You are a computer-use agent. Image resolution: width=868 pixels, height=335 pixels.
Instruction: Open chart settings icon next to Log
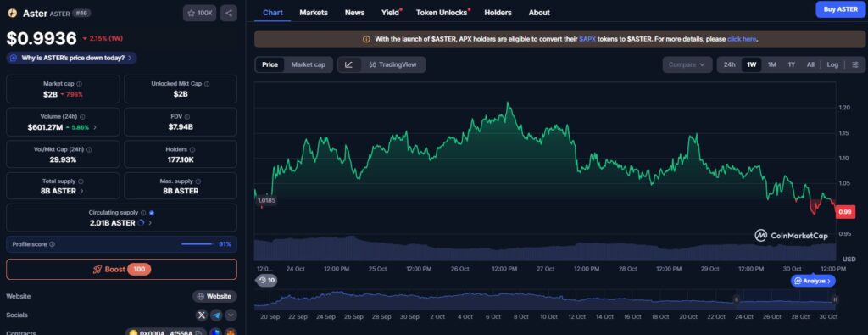(855, 64)
